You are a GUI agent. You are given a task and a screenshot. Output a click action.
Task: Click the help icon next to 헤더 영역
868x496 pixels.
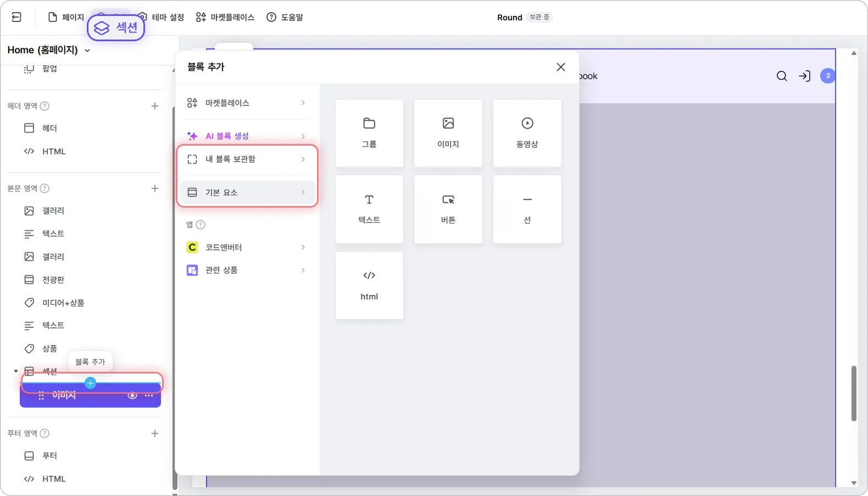pos(45,106)
